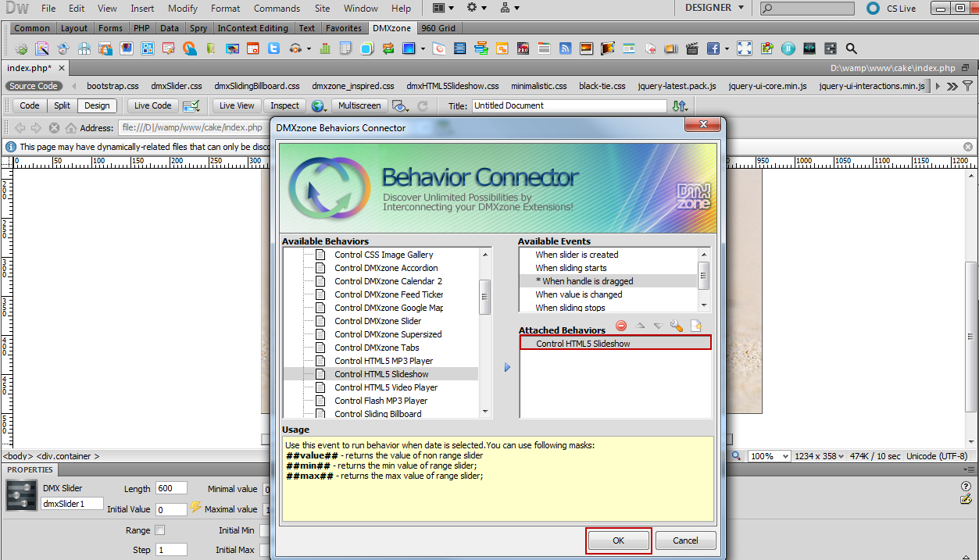This screenshot has width=979, height=560.
Task: Click the stop icon in browser navigation bar
Action: [54, 128]
